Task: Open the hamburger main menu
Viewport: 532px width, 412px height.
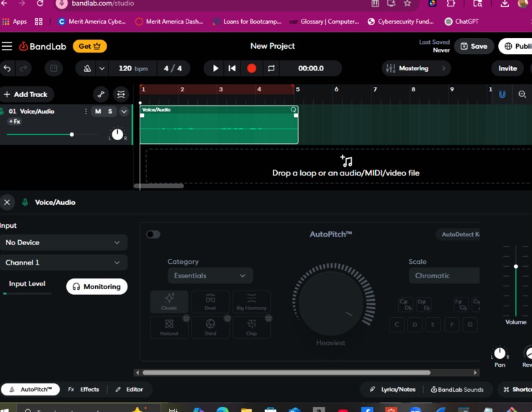Action: pos(6,46)
